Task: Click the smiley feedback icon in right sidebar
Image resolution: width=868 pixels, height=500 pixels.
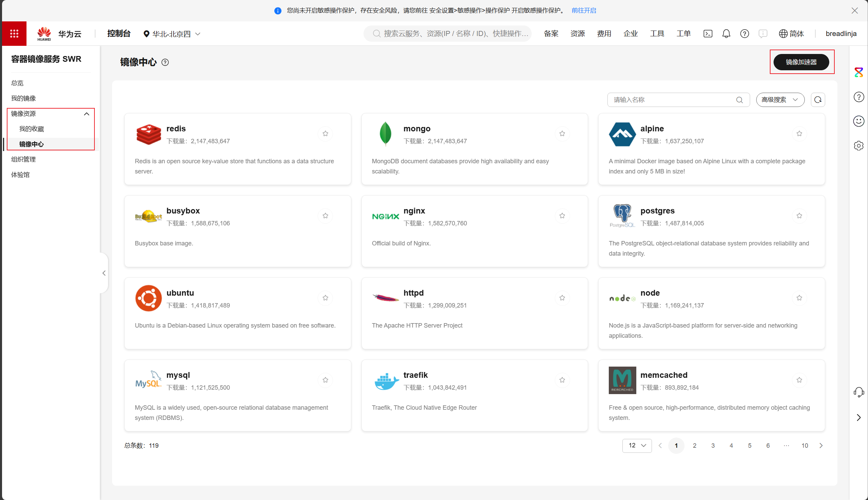Action: pos(858,121)
